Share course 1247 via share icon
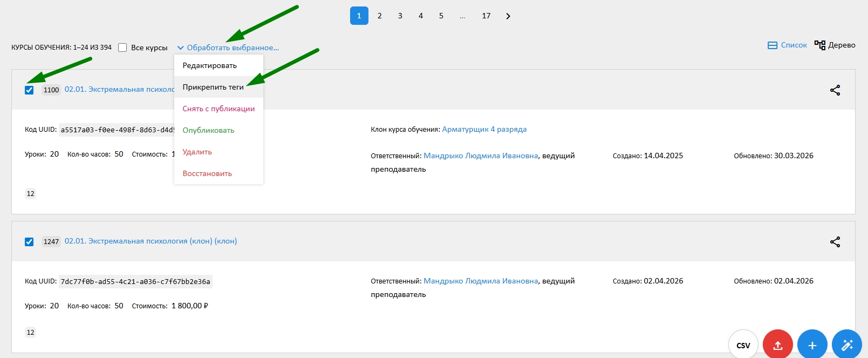The height and width of the screenshot is (358, 868). pos(835,242)
